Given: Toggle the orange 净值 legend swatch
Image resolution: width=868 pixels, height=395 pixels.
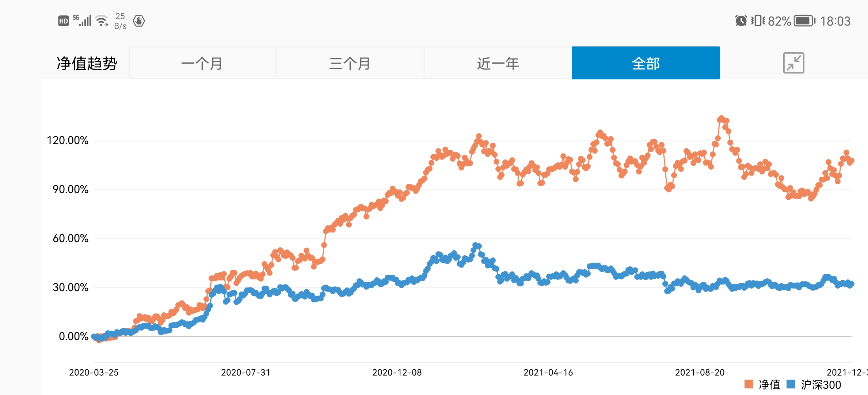Looking at the screenshot, I should 749,384.
